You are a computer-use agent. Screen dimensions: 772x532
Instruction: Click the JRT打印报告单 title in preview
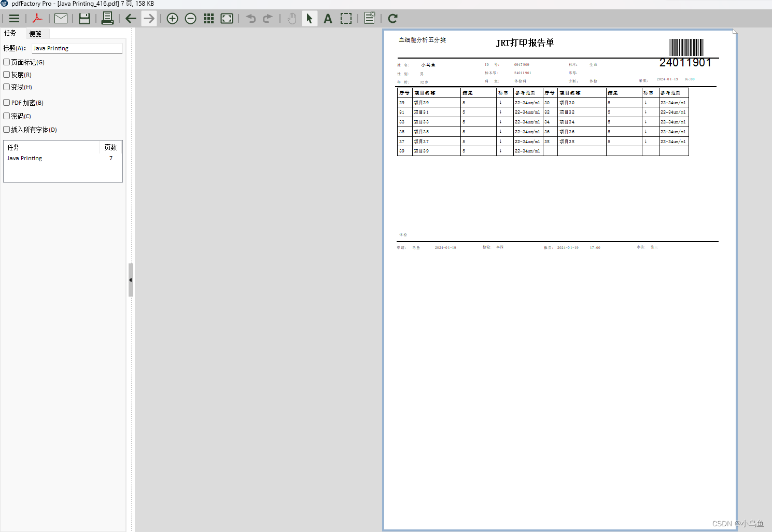tap(525, 43)
